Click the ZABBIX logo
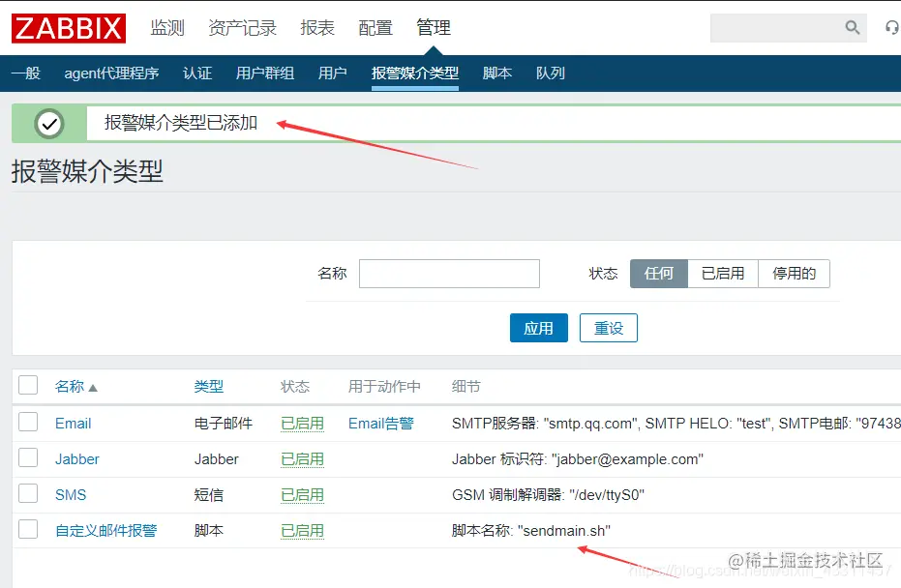901x588 pixels. click(69, 29)
